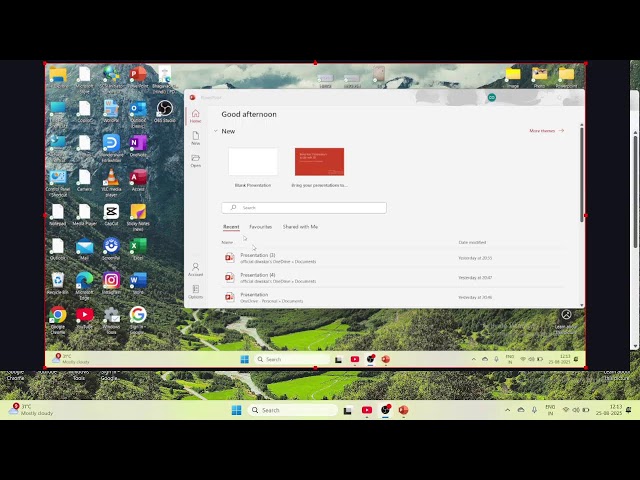Select the Excel desktop icon
This screenshot has width=640, height=480.
click(x=138, y=249)
